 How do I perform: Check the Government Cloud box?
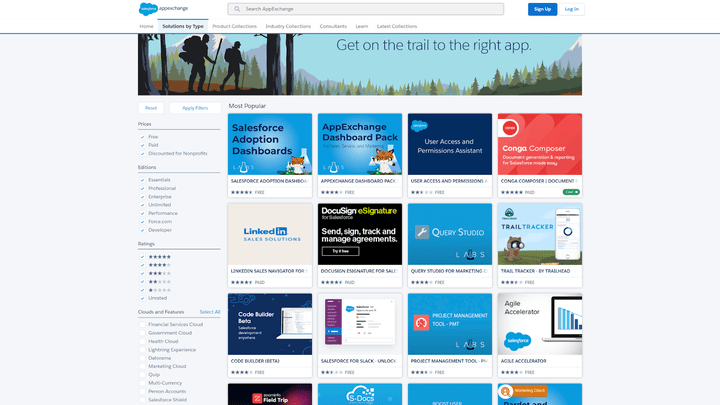click(142, 333)
